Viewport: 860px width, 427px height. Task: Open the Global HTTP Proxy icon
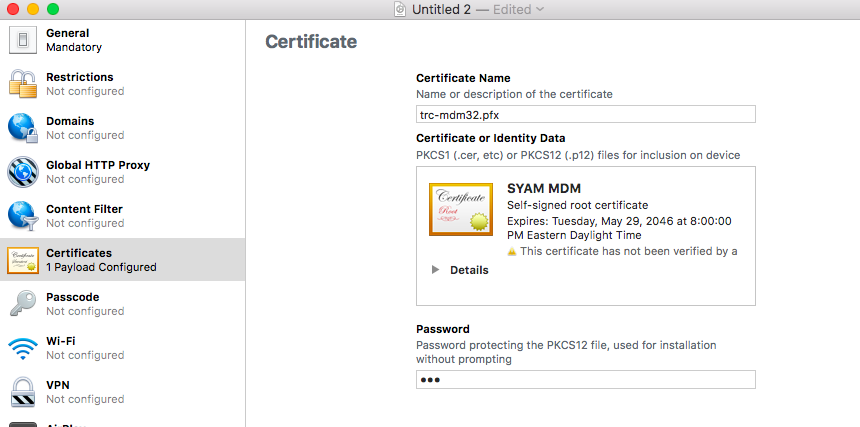click(x=23, y=172)
